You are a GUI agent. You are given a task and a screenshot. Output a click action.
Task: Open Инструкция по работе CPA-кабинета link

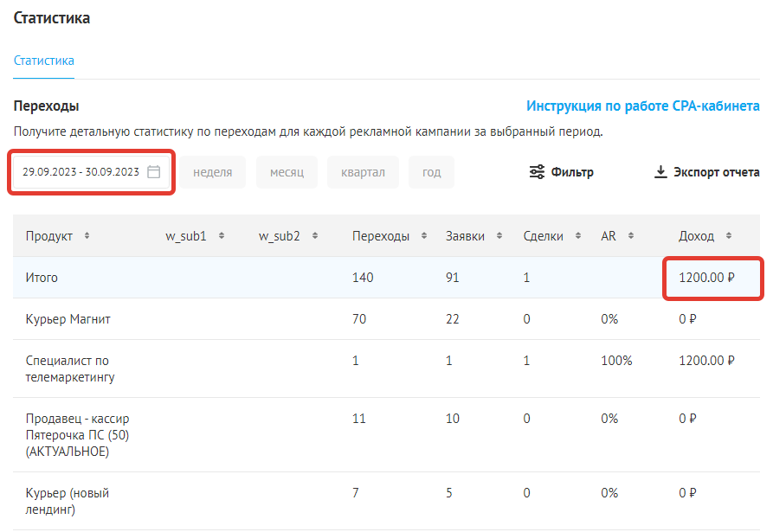643,106
